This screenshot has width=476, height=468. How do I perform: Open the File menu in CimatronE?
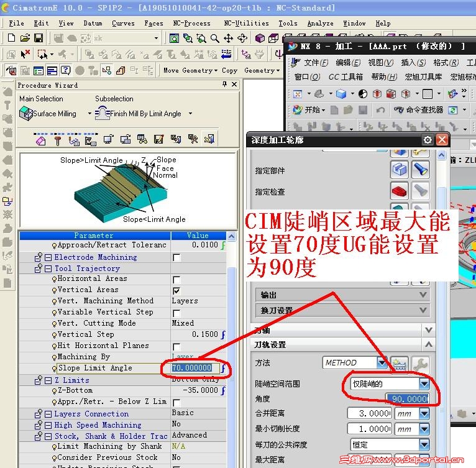(16, 23)
